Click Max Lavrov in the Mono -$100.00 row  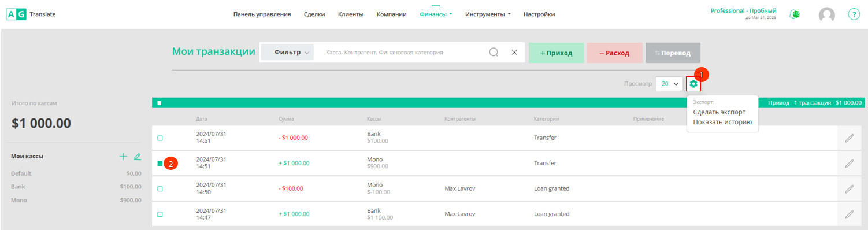tap(460, 188)
